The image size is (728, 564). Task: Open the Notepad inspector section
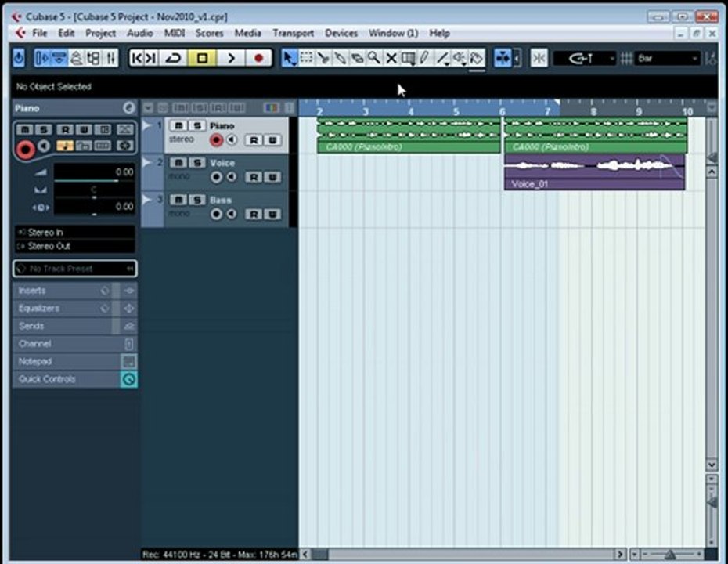[x=74, y=361]
